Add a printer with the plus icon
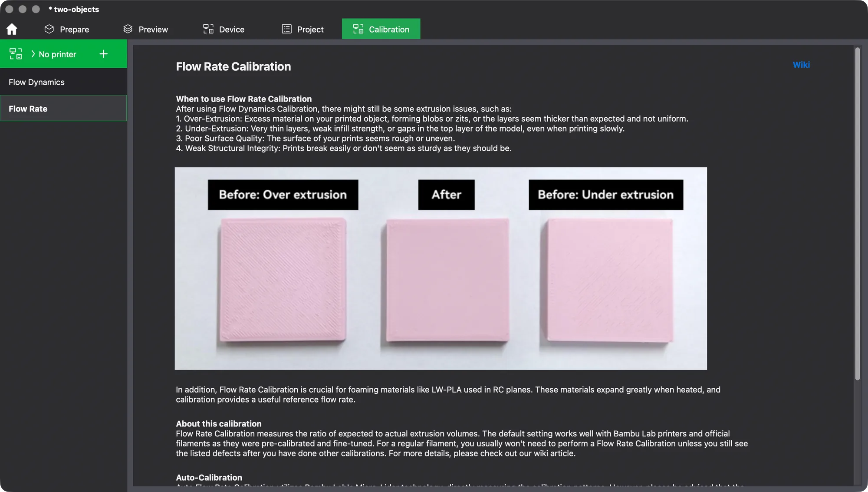 (103, 54)
